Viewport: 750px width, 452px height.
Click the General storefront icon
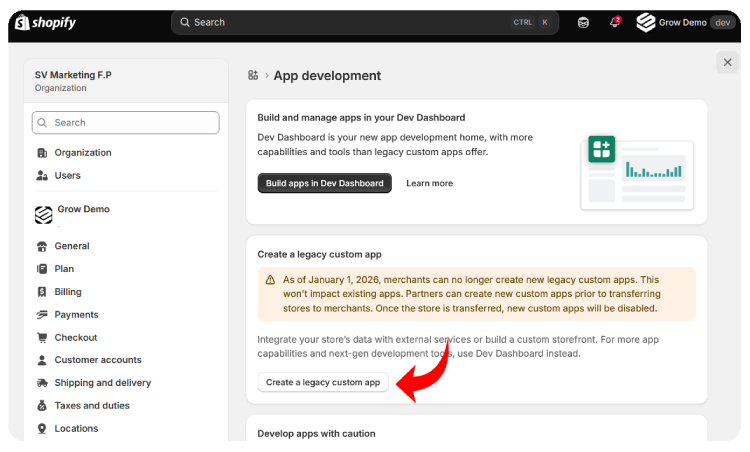click(x=42, y=246)
